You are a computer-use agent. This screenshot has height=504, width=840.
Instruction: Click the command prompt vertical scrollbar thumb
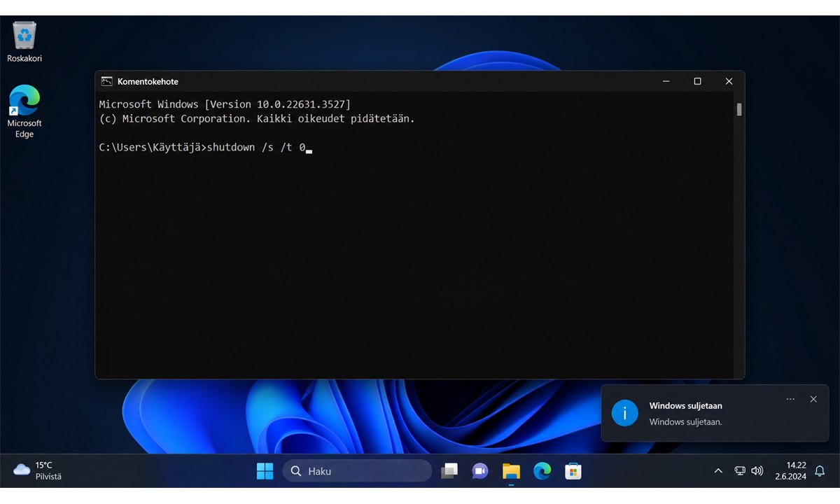click(x=739, y=110)
